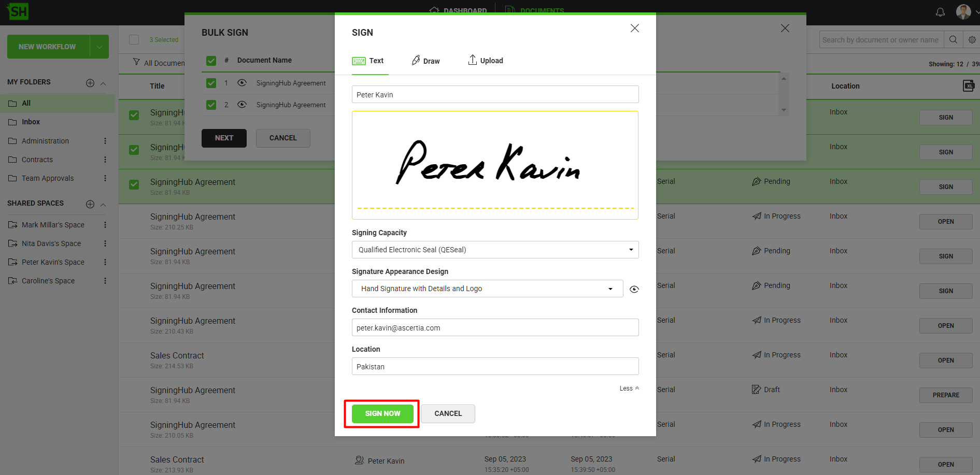Preview document 1 in bulk sign list
The height and width of the screenshot is (475, 980).
pos(242,83)
